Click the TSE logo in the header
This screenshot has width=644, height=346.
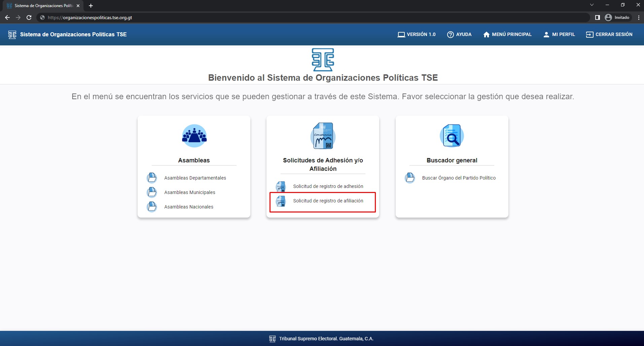pos(12,35)
